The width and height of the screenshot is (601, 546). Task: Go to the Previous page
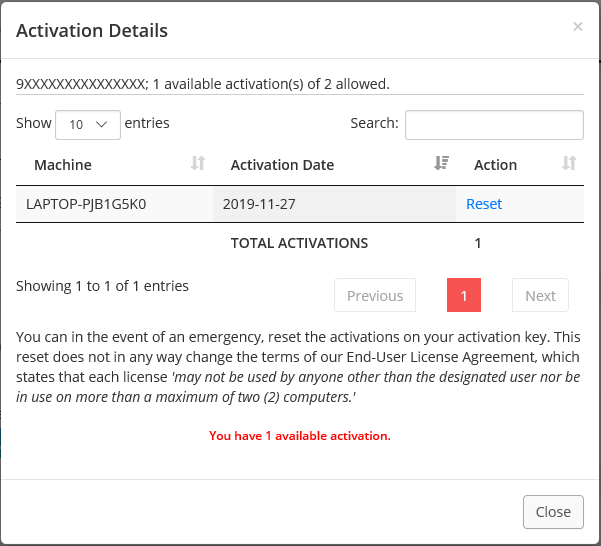375,295
